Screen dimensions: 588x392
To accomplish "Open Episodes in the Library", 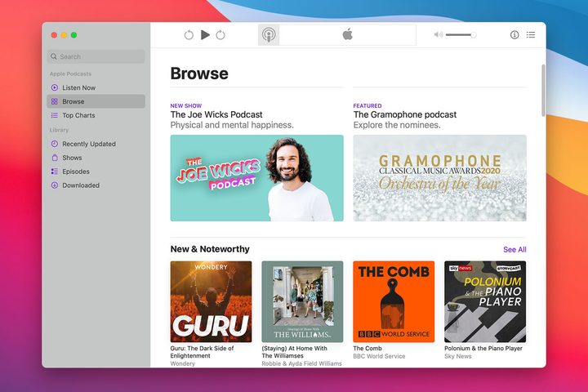I will (x=96, y=171).
